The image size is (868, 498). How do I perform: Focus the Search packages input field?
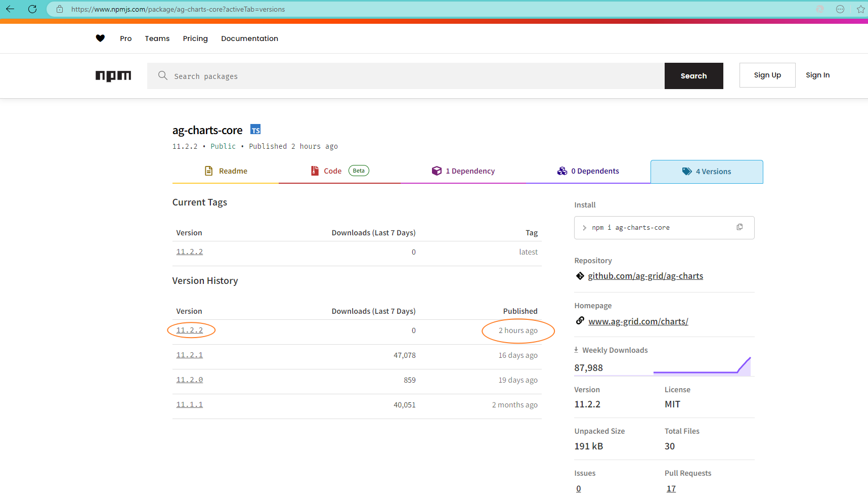pos(406,76)
